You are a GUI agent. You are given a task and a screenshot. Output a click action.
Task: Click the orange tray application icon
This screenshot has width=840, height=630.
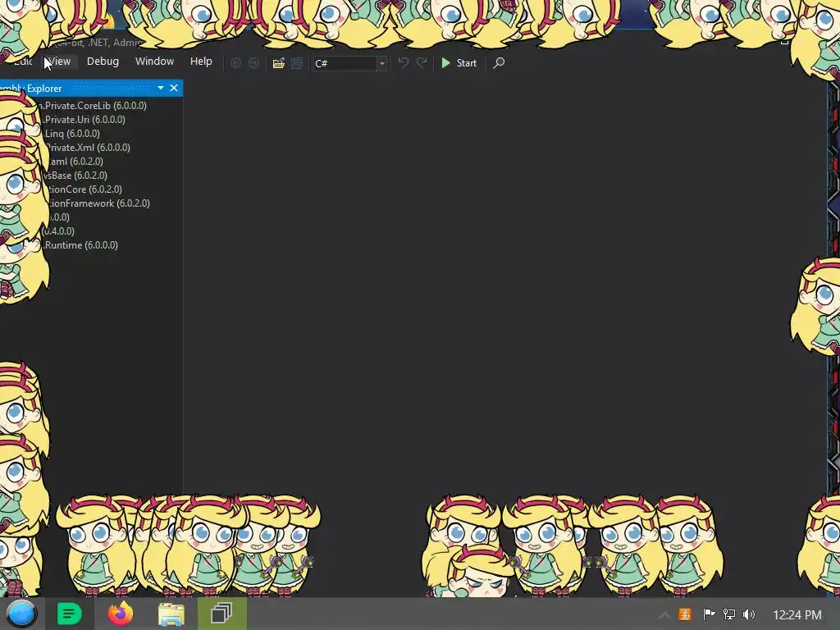[685, 614]
